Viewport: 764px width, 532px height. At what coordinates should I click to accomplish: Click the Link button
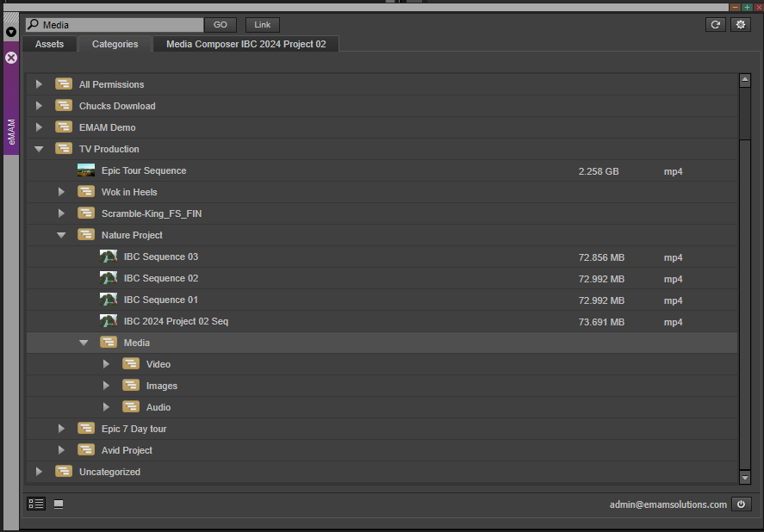[262, 25]
